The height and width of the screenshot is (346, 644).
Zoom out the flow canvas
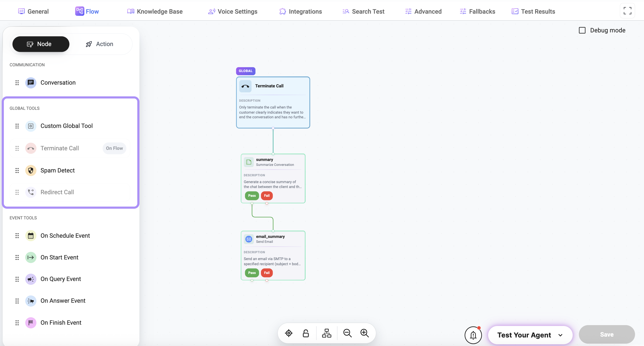point(347,333)
